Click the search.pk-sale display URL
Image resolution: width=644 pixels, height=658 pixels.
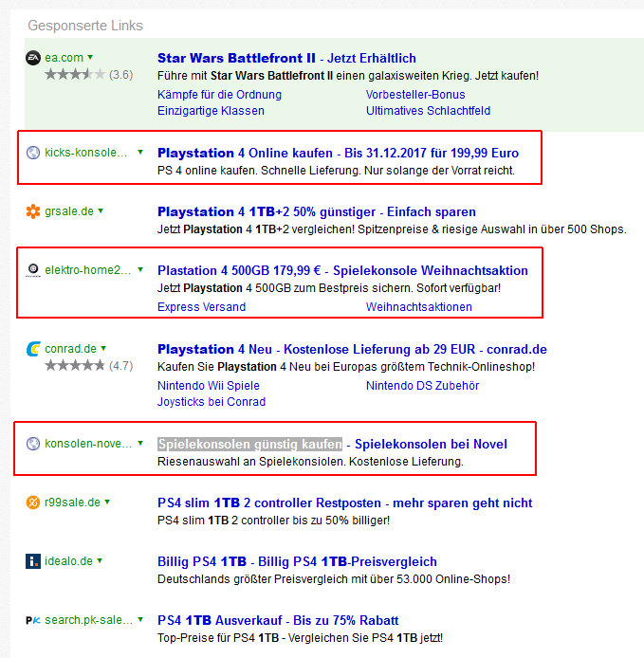pos(88,619)
